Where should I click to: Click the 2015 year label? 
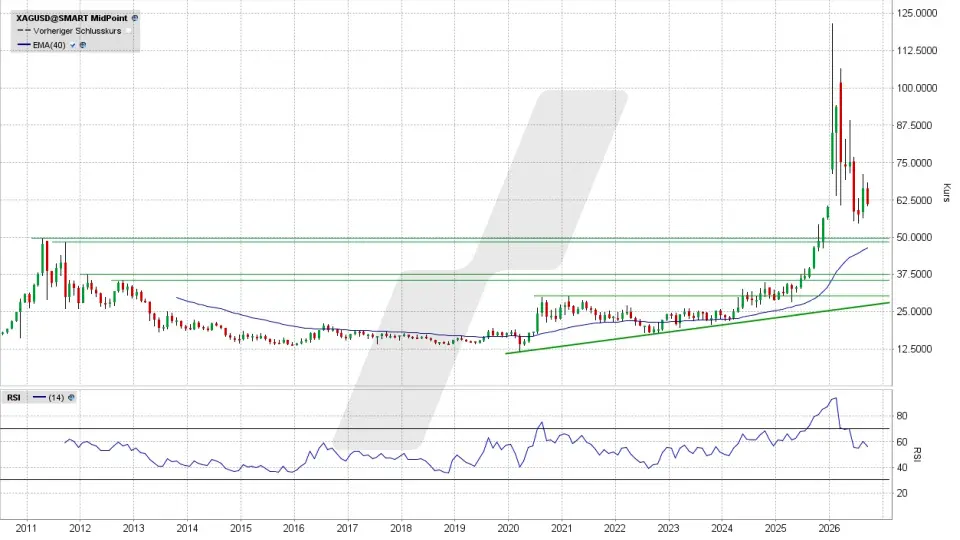[x=241, y=528]
